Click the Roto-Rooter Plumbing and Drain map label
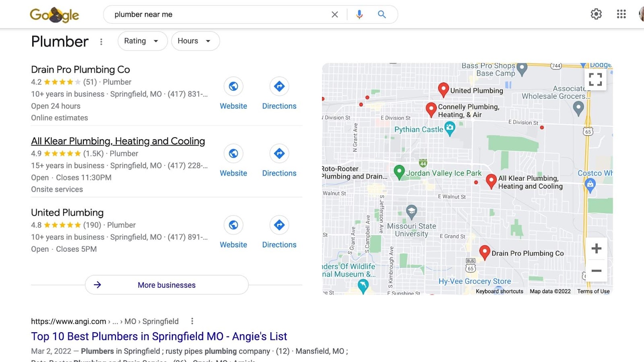644x362 pixels. tap(354, 173)
